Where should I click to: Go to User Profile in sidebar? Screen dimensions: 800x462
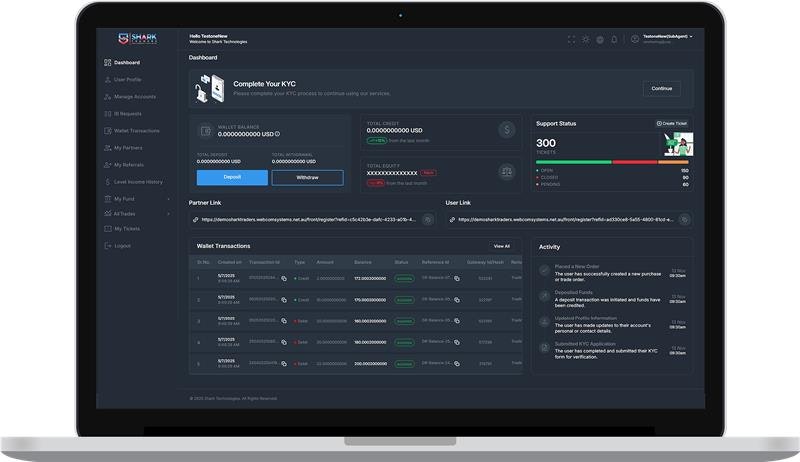click(128, 80)
